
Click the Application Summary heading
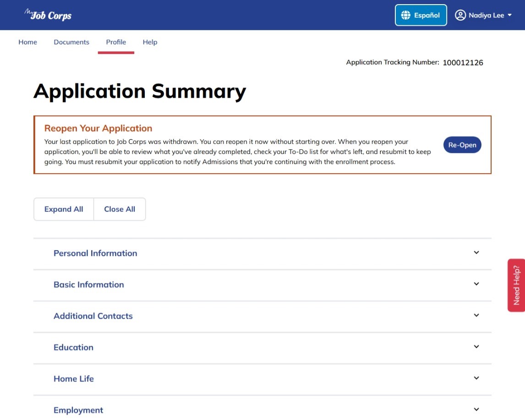pos(140,91)
